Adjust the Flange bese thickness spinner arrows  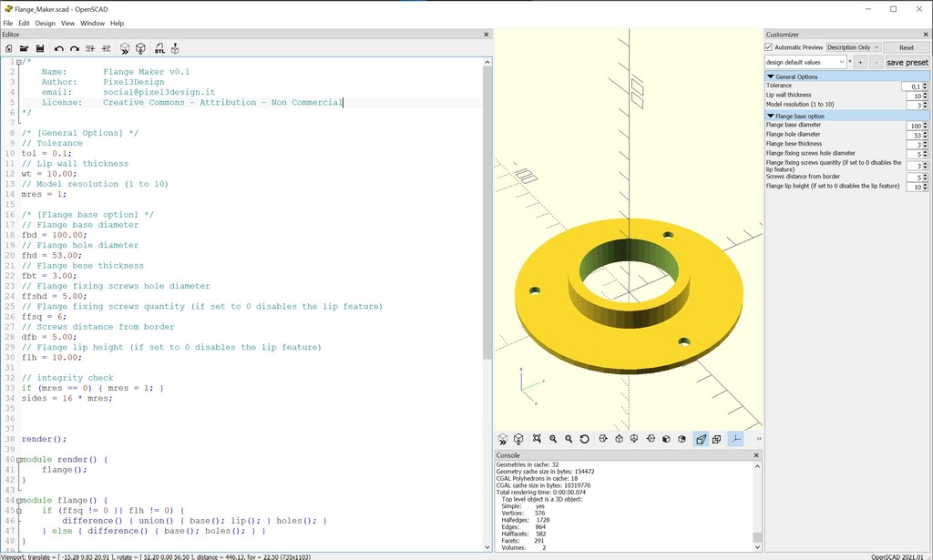(926, 145)
